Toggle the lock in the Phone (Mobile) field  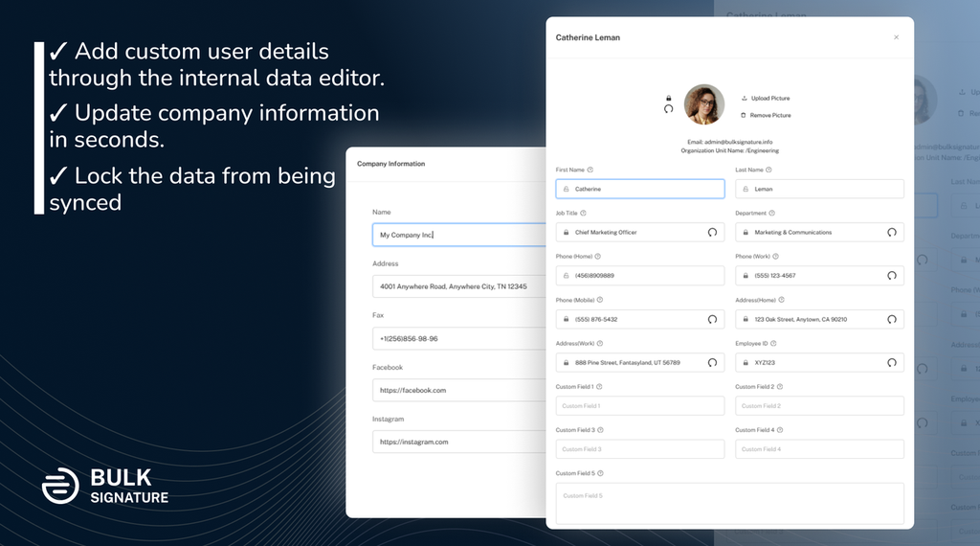pyautogui.click(x=567, y=319)
